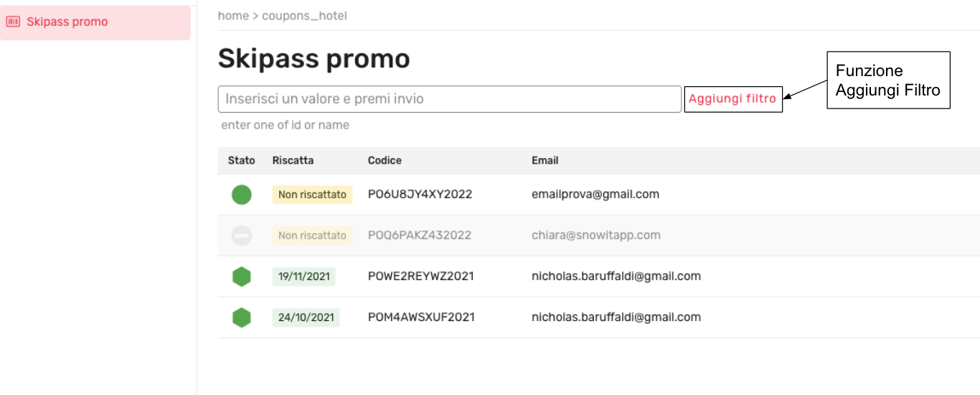
Task: Select coupon code PO6U8JY4XY2022
Action: click(x=420, y=195)
